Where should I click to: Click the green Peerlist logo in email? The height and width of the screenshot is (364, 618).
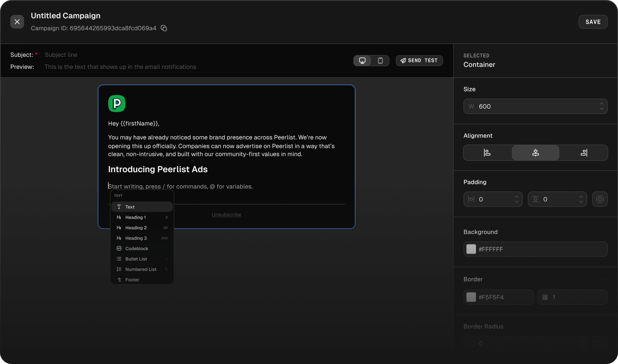click(117, 104)
